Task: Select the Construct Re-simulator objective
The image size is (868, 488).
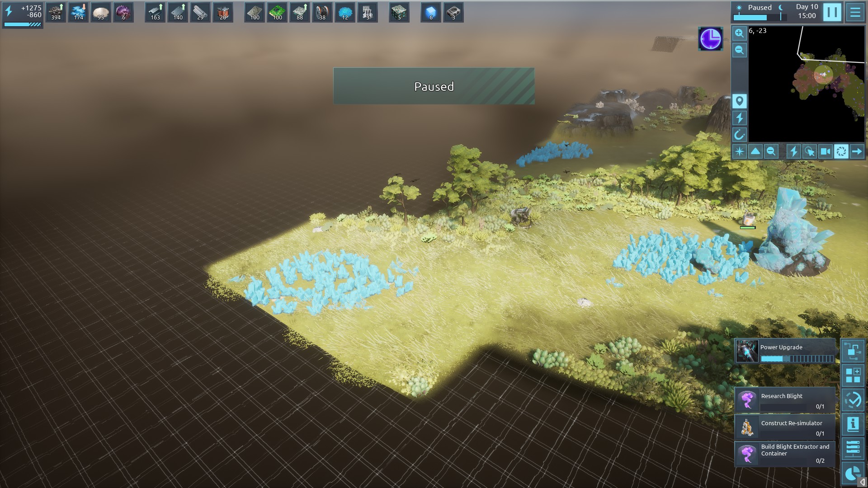Action: (x=784, y=427)
